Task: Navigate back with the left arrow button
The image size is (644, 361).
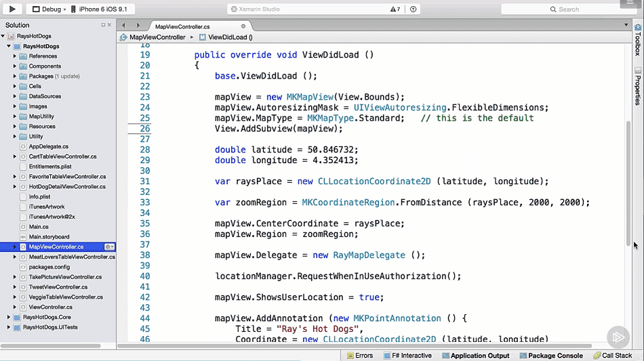Action: 123,26
